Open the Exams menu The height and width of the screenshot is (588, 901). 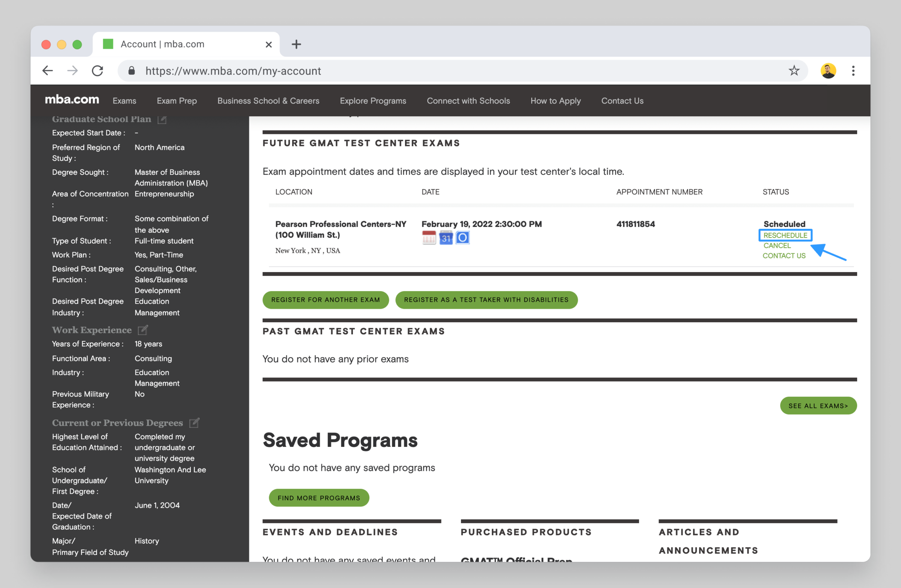(124, 101)
